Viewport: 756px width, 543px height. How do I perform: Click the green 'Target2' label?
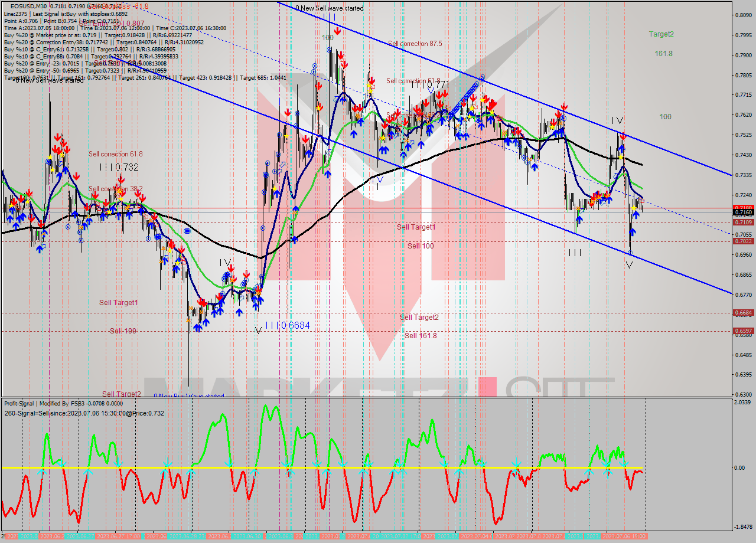[x=661, y=34]
